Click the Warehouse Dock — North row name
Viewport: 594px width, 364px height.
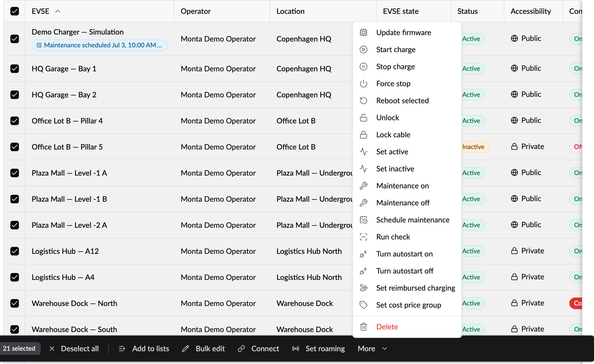[x=74, y=303]
